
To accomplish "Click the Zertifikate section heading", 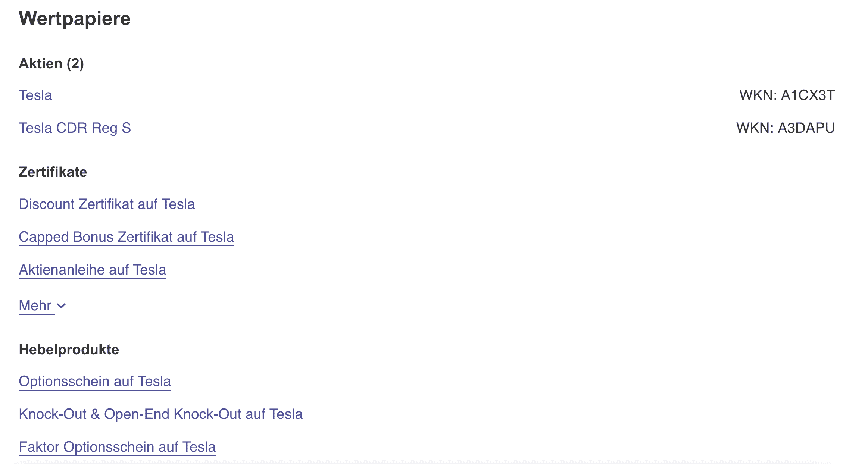I will click(53, 172).
